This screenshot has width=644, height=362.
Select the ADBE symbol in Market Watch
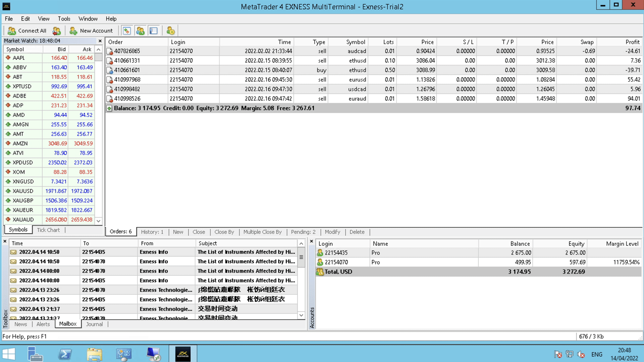tap(19, 96)
